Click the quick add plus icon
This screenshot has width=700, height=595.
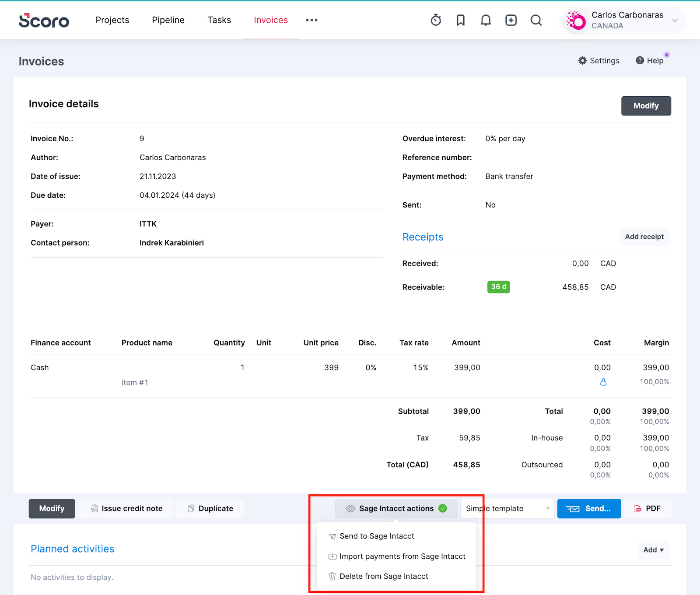click(511, 20)
